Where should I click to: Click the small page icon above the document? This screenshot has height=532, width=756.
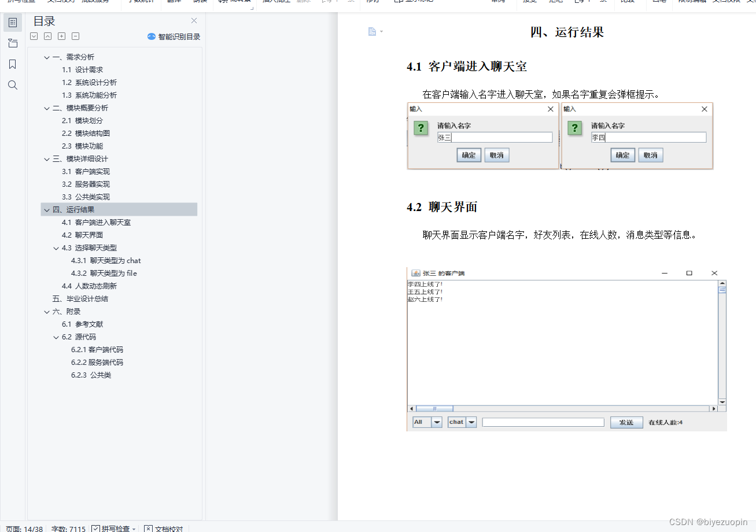tap(372, 32)
